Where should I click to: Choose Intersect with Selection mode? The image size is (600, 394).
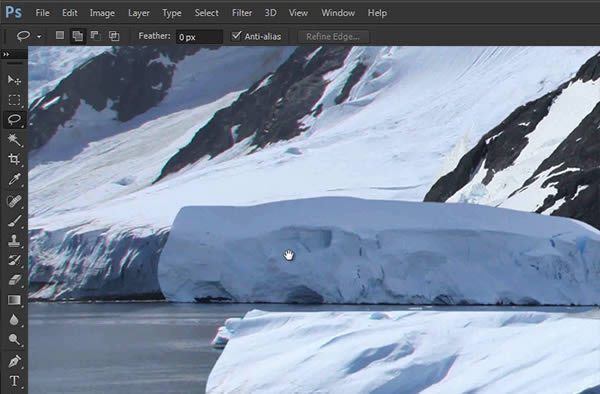(114, 36)
